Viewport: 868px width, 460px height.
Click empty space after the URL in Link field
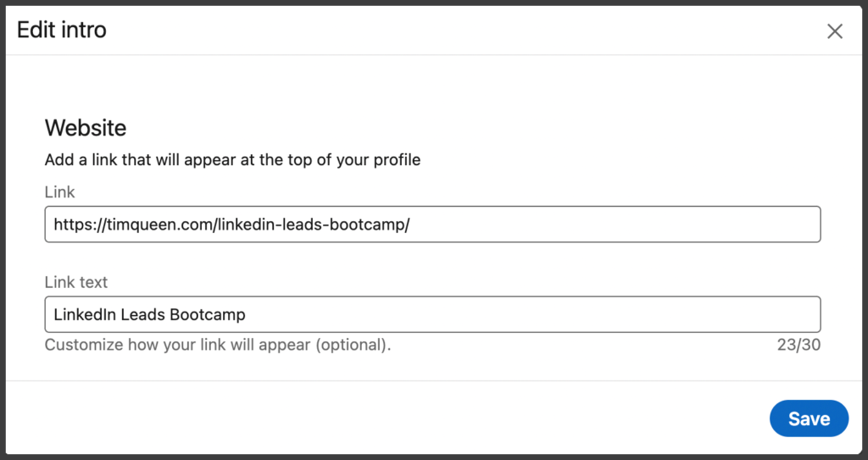(610, 224)
